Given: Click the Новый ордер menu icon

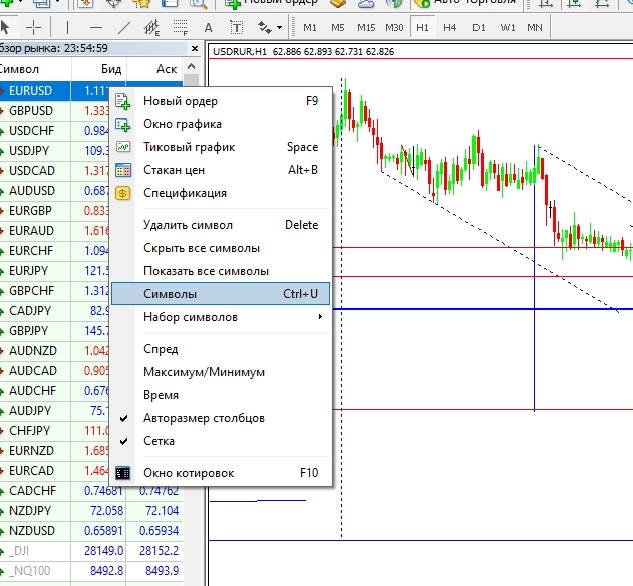Looking at the screenshot, I should [x=122, y=101].
